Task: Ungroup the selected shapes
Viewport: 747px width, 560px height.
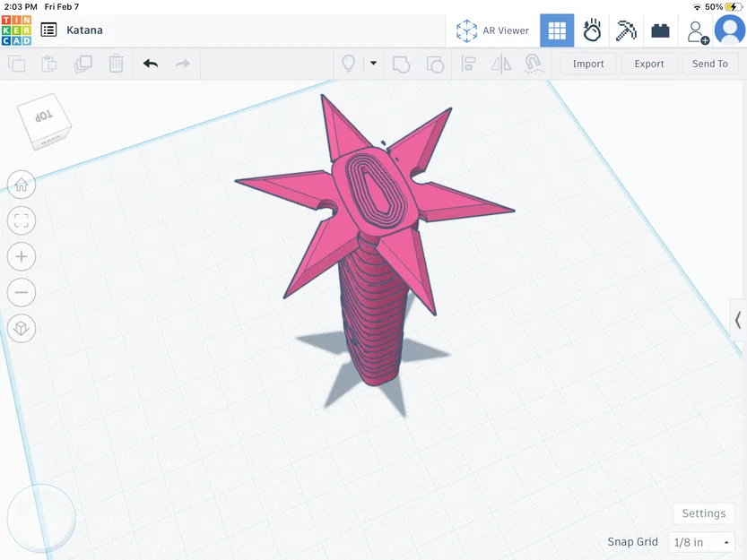Action: (x=435, y=64)
